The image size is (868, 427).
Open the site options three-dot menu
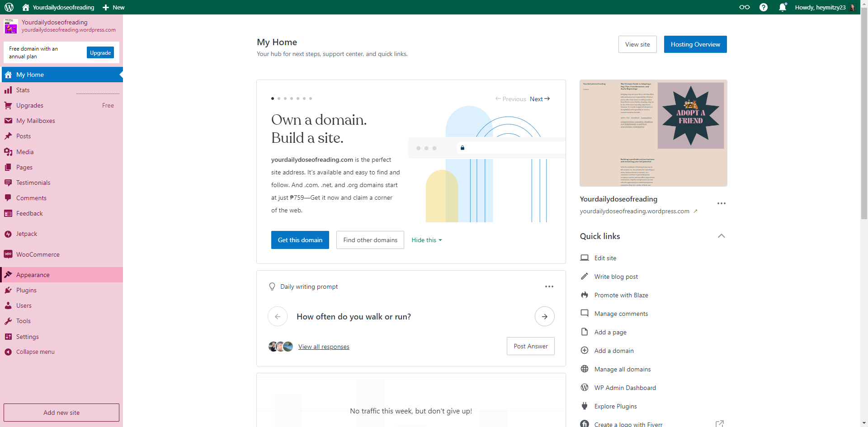[722, 203]
